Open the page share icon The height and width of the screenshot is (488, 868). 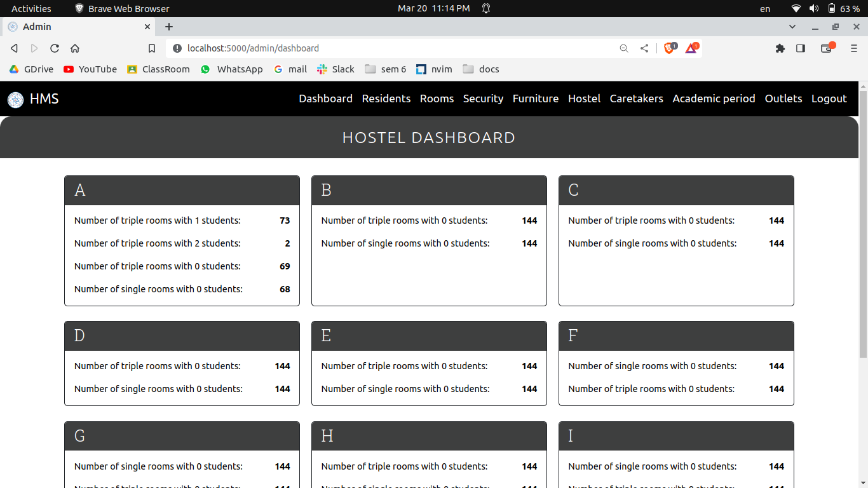coord(644,48)
